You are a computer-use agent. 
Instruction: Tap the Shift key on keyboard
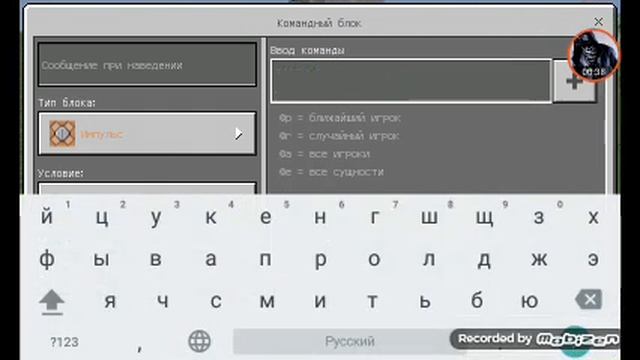point(52,302)
